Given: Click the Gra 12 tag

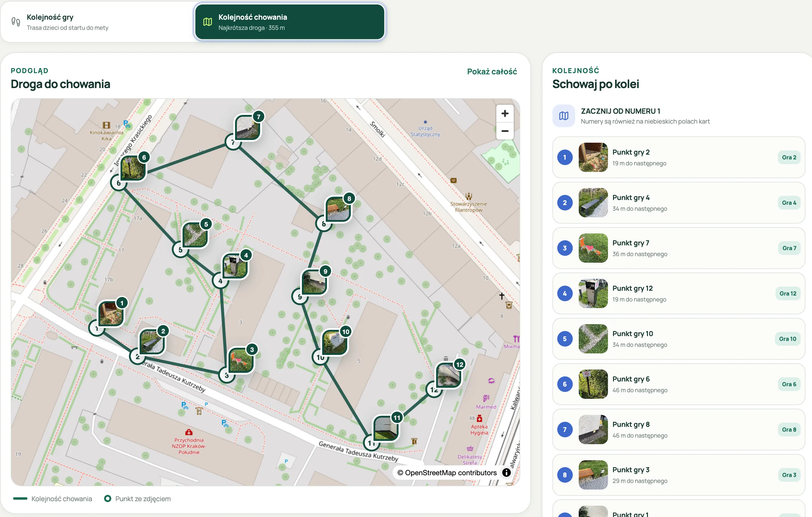Looking at the screenshot, I should [788, 294].
